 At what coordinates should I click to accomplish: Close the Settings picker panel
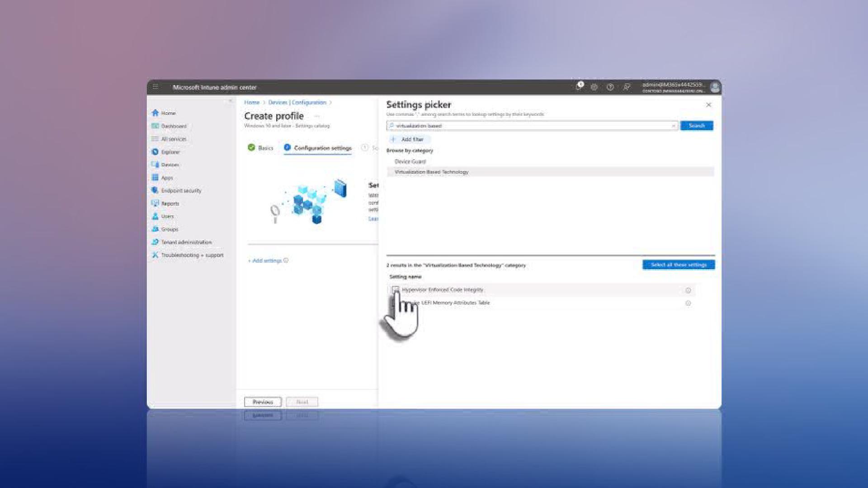[708, 104]
